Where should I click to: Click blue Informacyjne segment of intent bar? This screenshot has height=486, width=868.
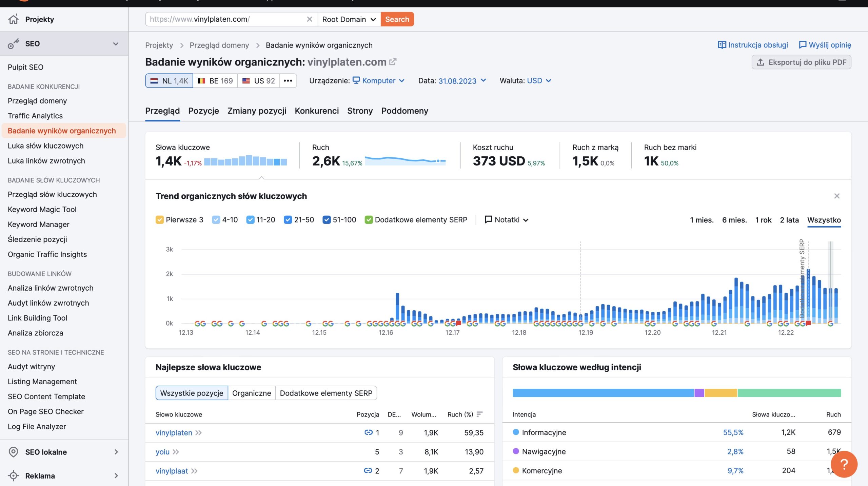pos(603,393)
